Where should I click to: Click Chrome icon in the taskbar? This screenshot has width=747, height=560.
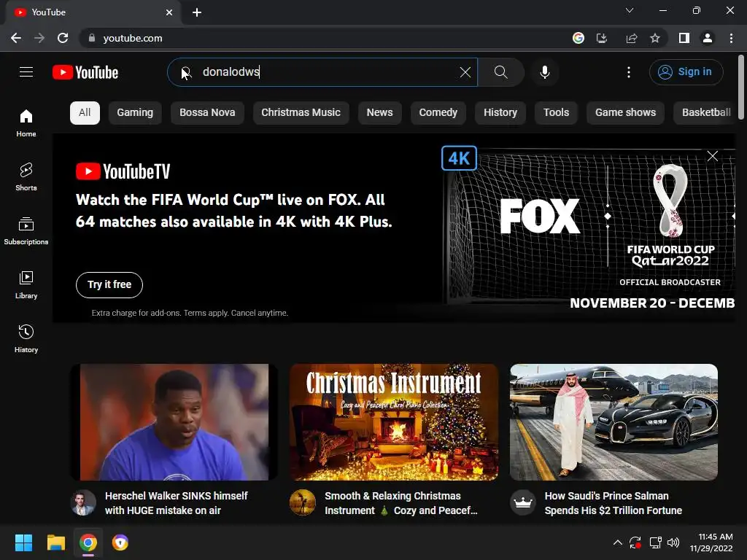(88, 542)
